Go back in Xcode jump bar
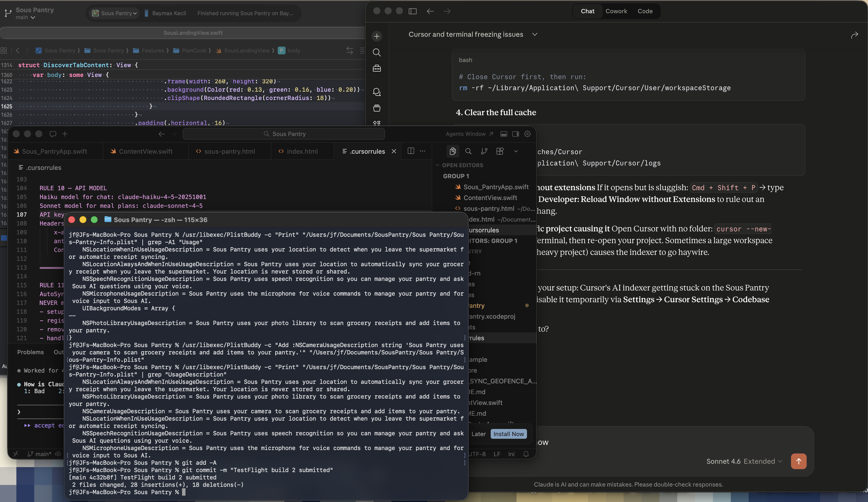The height and width of the screenshot is (502, 868). (18, 50)
